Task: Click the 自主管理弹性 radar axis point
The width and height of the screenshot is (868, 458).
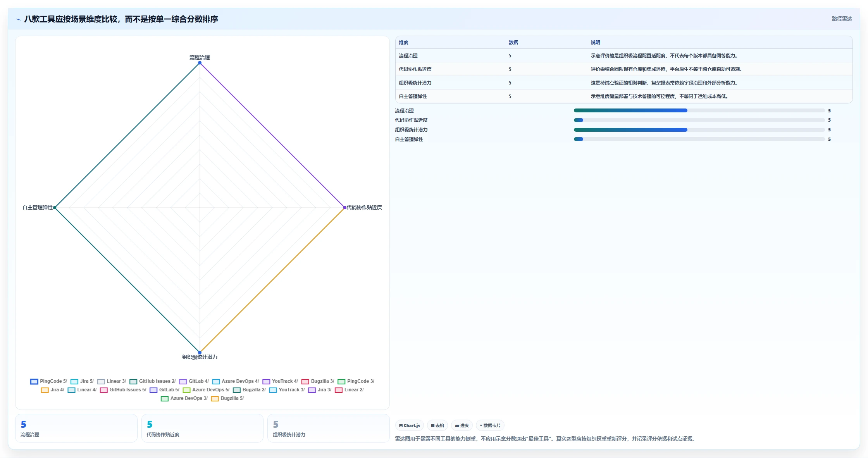Action: (x=55, y=208)
